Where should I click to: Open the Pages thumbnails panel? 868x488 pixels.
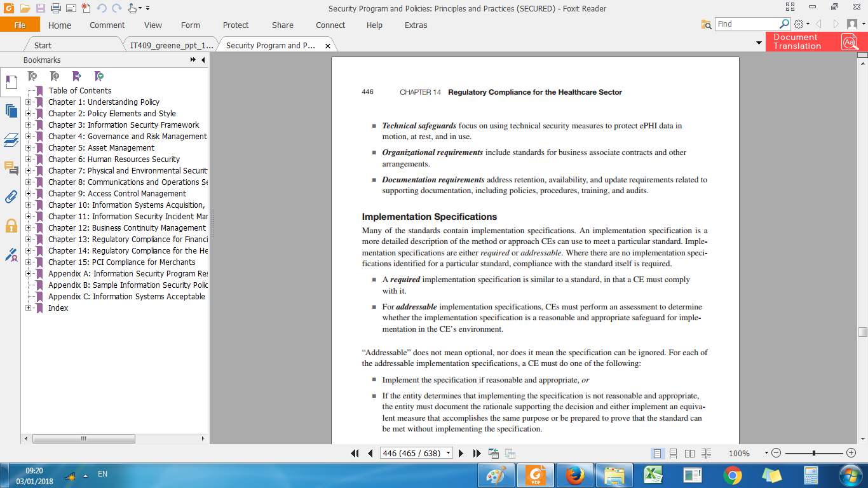11,111
